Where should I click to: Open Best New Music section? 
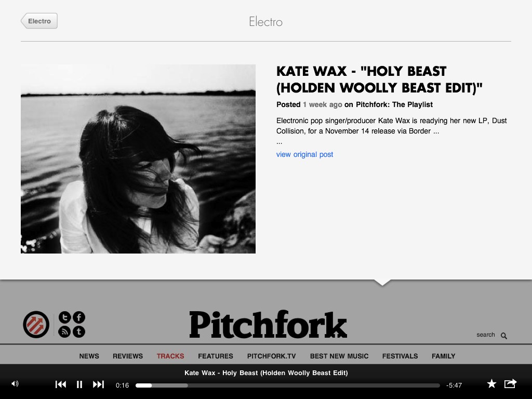(339, 356)
